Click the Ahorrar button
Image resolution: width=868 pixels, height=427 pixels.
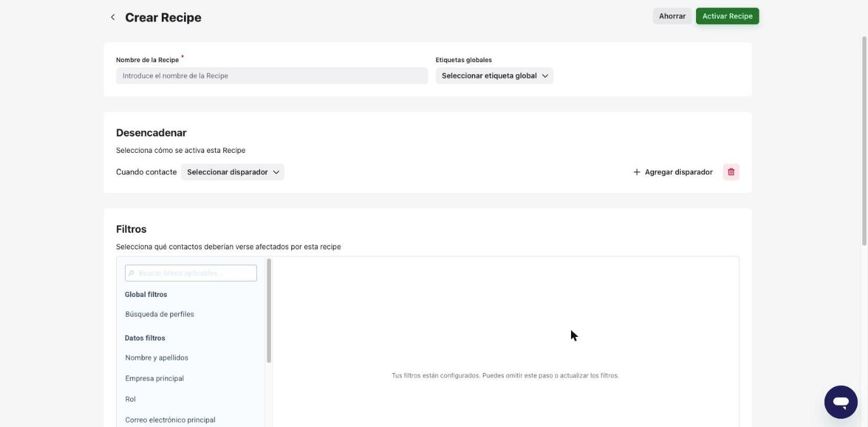[672, 16]
